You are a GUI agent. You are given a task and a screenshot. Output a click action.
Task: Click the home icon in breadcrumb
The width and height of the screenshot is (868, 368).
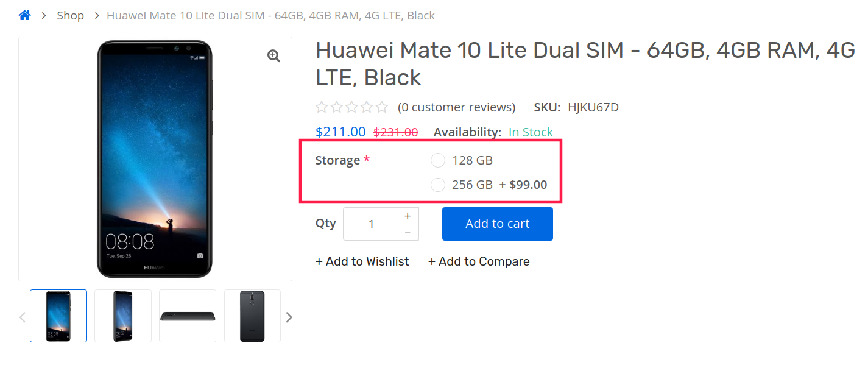[x=24, y=16]
